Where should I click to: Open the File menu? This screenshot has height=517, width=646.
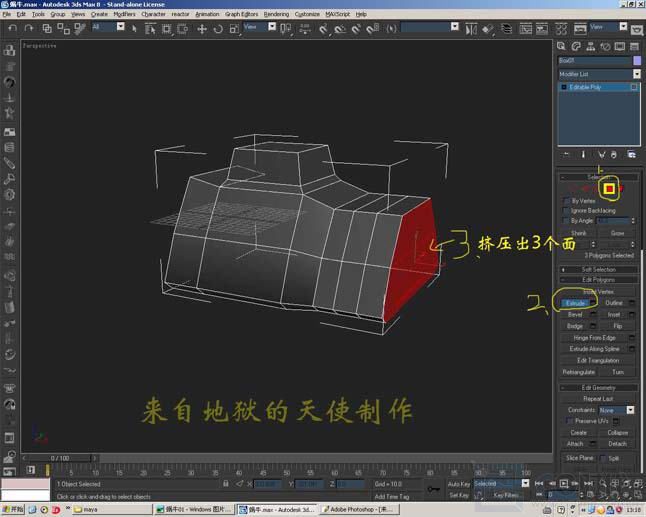(7, 14)
